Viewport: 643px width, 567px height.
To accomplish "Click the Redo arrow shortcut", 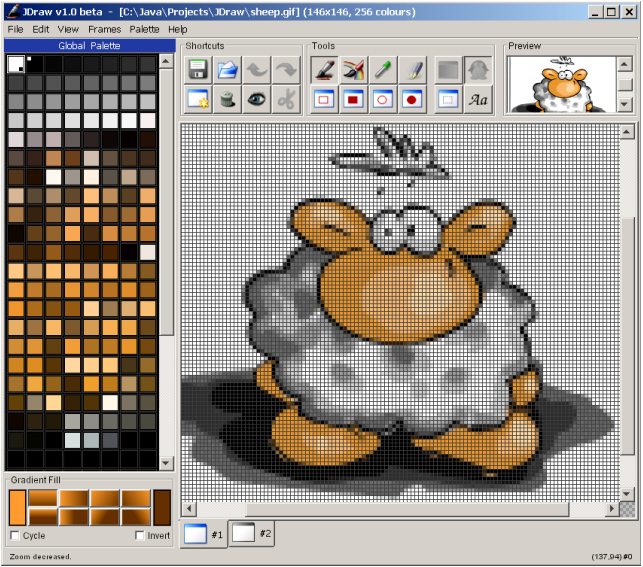I will click(286, 70).
